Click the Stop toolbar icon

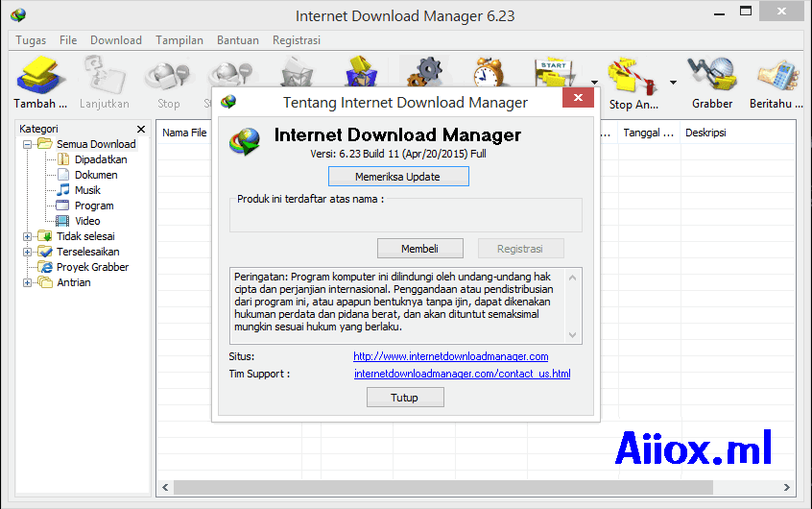(168, 75)
